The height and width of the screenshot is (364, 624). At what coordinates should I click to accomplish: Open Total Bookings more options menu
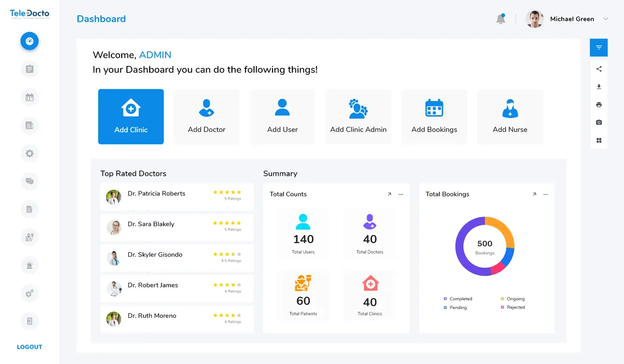tap(545, 194)
